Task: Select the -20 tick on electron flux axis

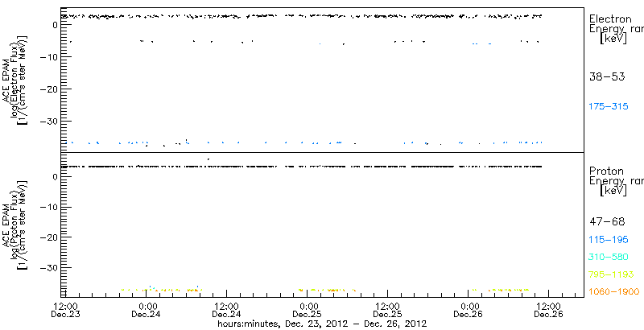Action: (x=49, y=89)
